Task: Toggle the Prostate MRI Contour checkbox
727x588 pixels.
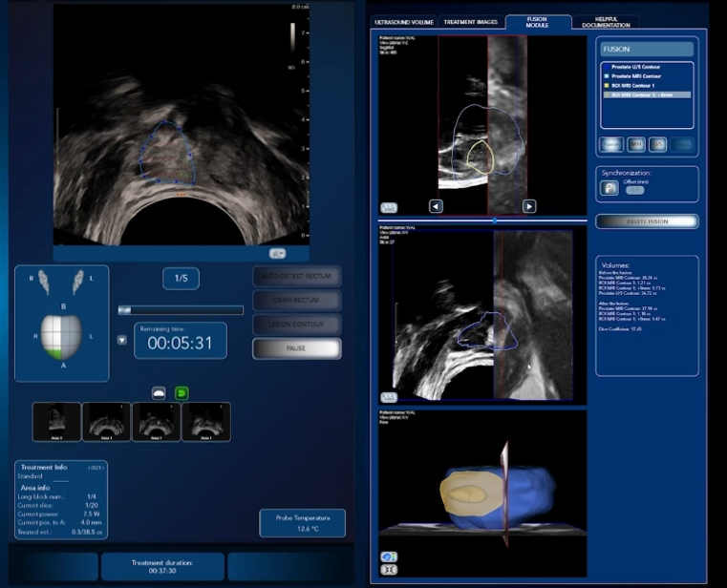Action: (x=606, y=75)
